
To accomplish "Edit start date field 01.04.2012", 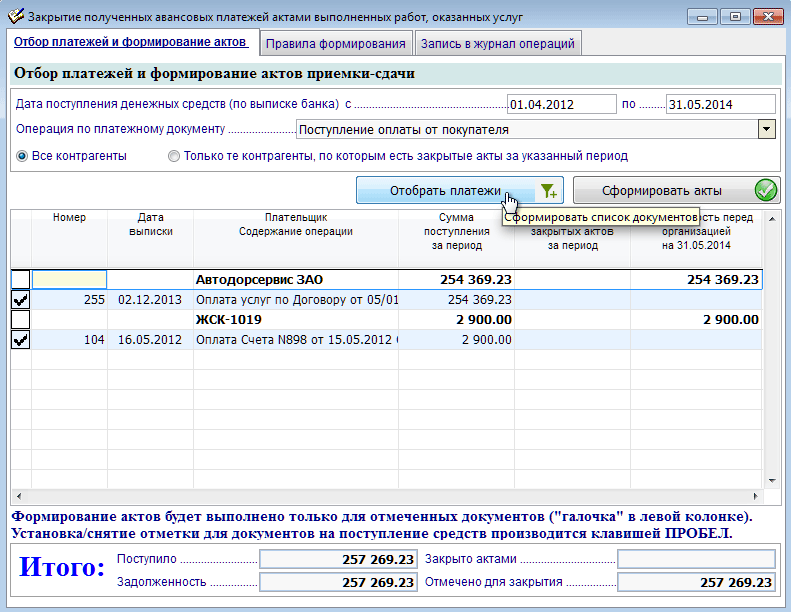I will [x=561, y=104].
